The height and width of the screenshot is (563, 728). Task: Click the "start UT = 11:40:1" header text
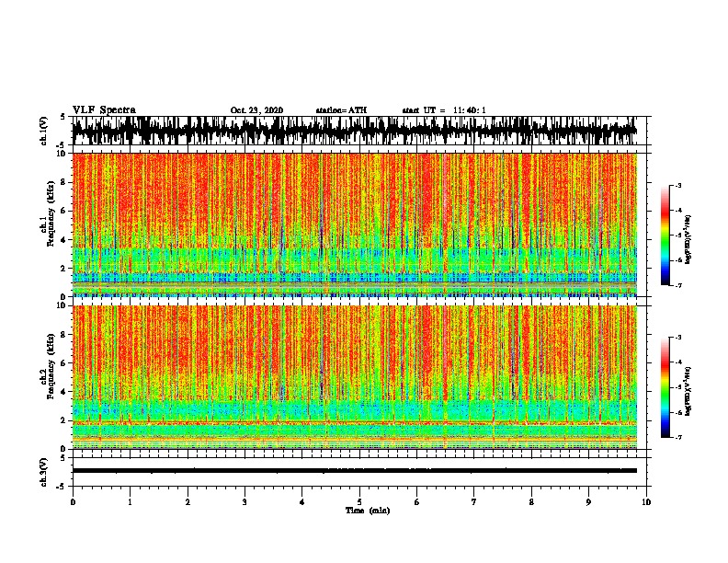tap(444, 110)
